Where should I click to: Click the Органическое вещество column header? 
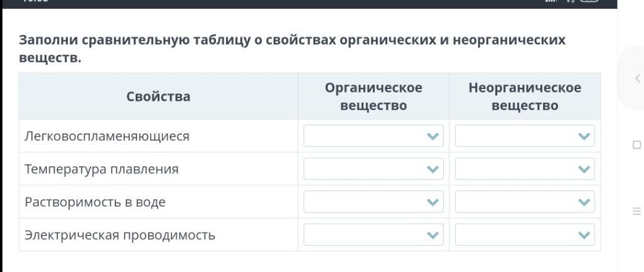373,97
